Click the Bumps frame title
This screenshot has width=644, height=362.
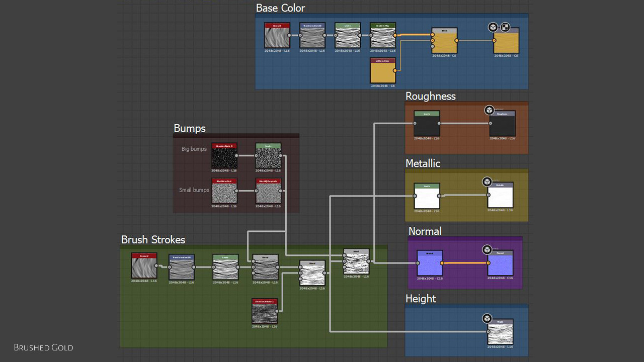coord(190,128)
